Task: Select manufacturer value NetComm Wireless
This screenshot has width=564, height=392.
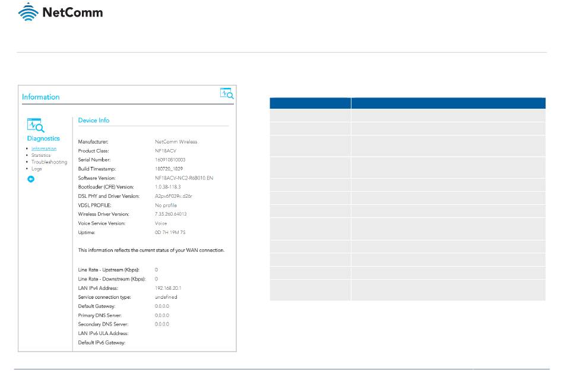Action: pyautogui.click(x=176, y=142)
